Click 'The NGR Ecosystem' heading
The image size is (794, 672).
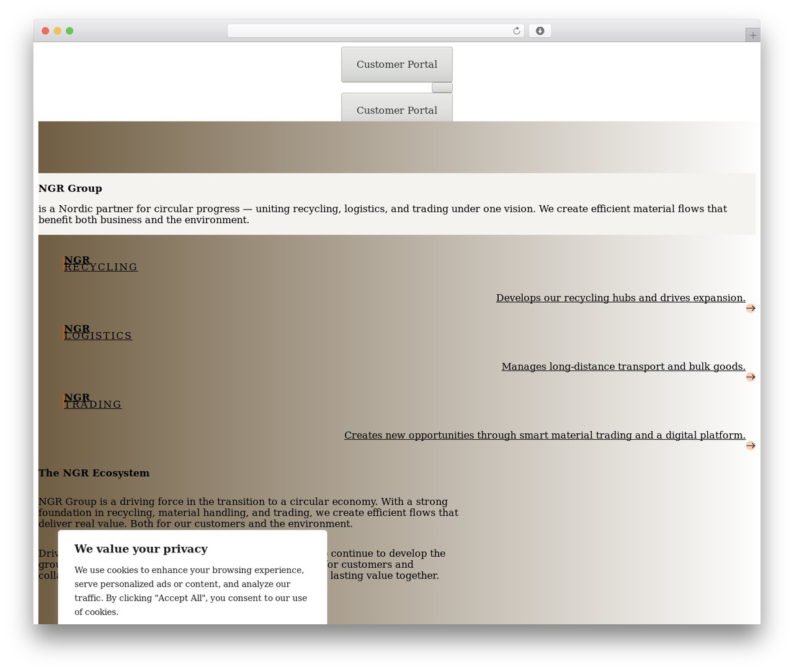pos(94,473)
